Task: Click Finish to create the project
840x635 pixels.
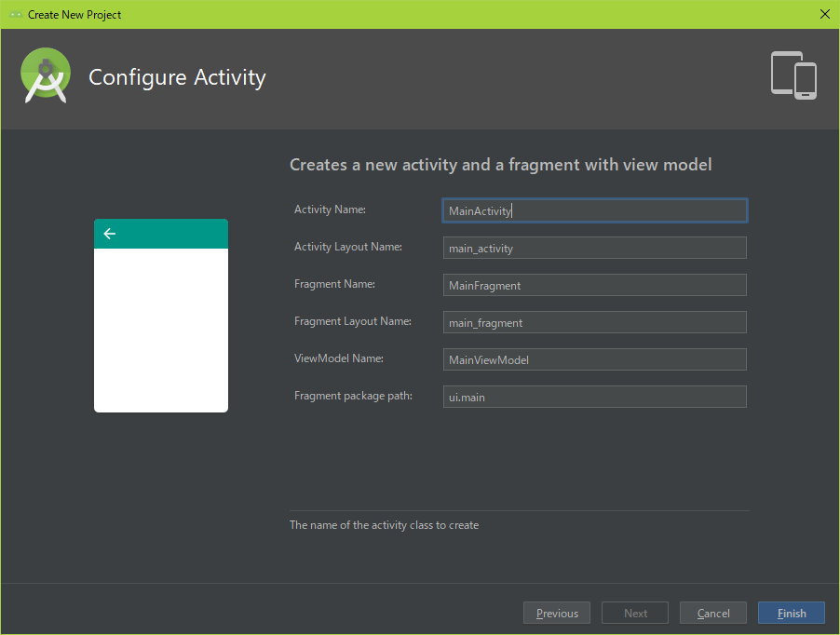Action: 792,613
